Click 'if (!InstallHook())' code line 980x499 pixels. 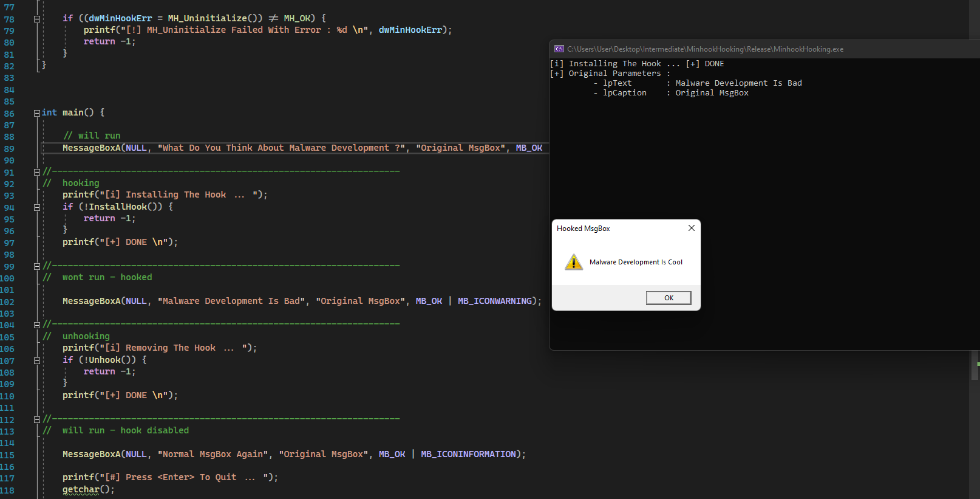118,207
